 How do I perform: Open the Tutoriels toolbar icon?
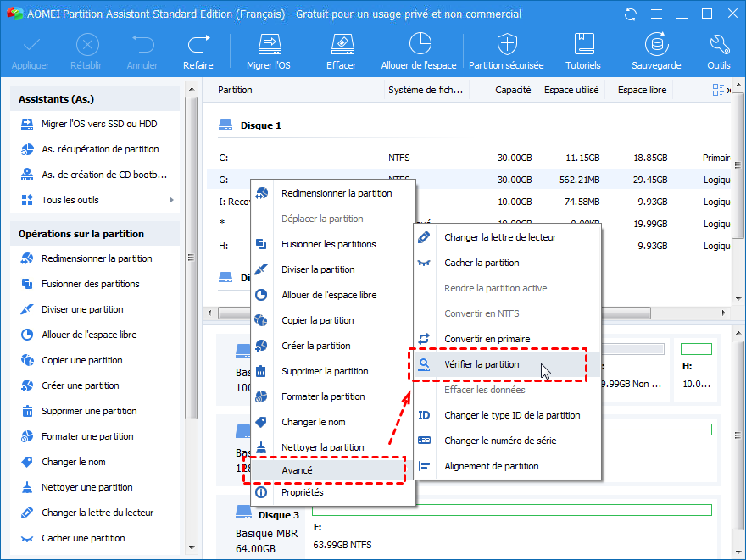[x=583, y=51]
